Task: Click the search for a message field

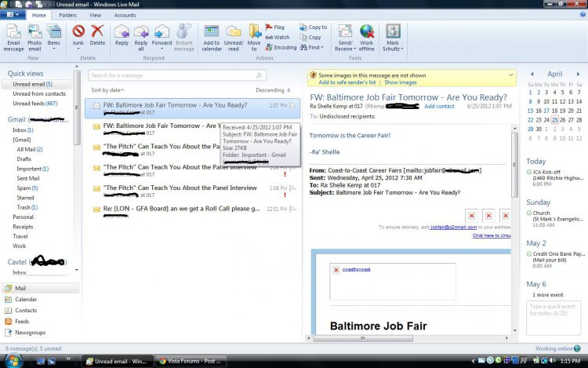Action: [177, 75]
